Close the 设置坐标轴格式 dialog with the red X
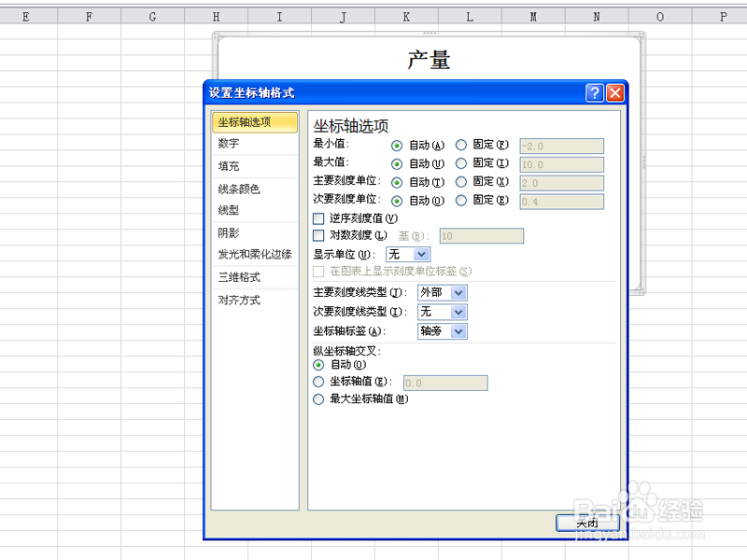Image resolution: width=747 pixels, height=560 pixels. pyautogui.click(x=614, y=92)
